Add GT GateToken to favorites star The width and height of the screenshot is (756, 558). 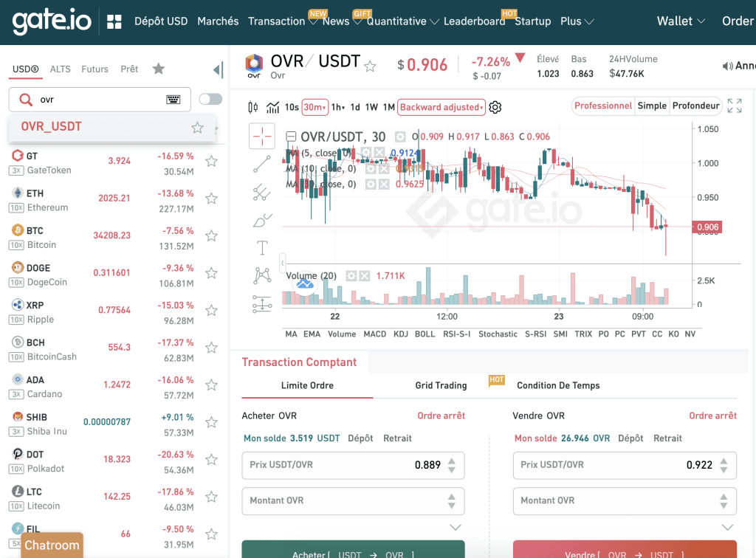211,161
